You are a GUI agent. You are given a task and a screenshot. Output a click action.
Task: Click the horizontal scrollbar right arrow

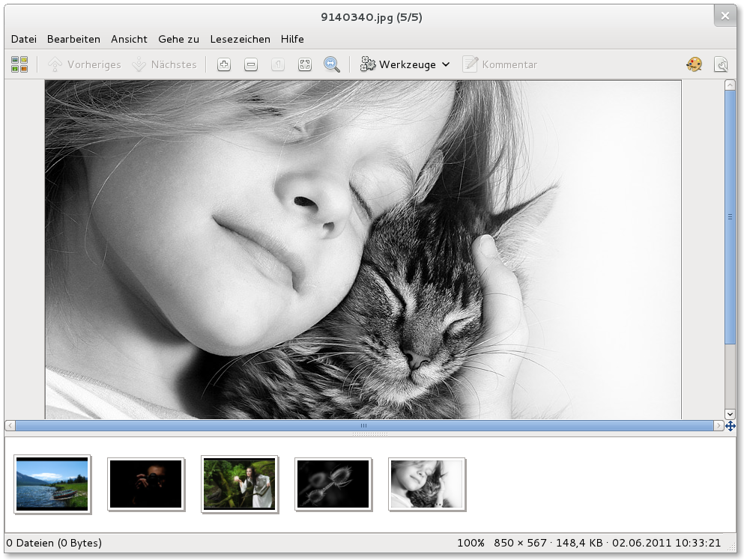719,426
